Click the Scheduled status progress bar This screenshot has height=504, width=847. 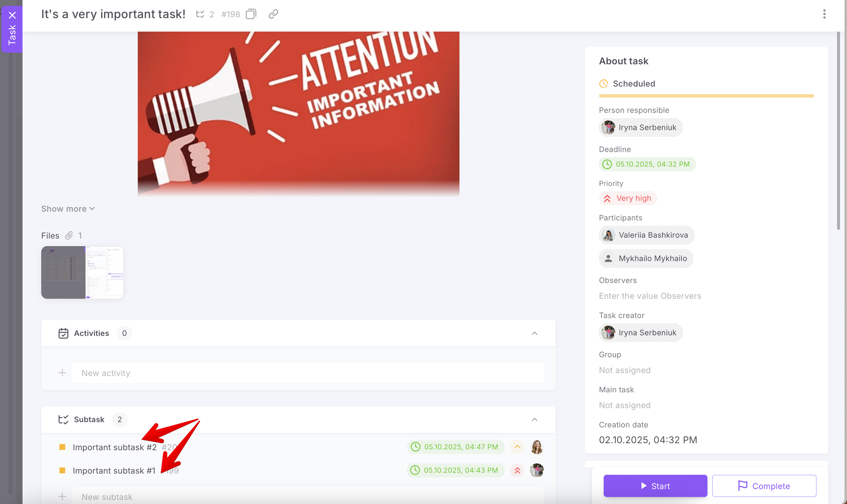coord(706,96)
